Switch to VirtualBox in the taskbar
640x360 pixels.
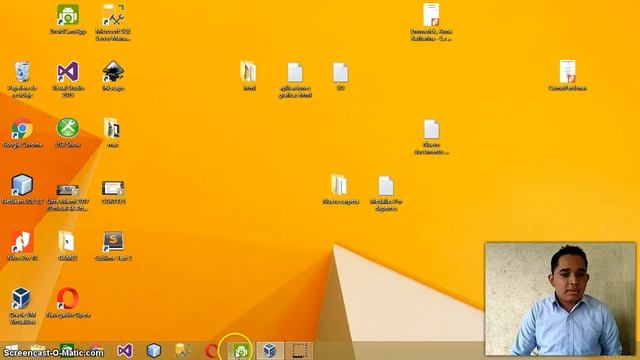point(269,351)
